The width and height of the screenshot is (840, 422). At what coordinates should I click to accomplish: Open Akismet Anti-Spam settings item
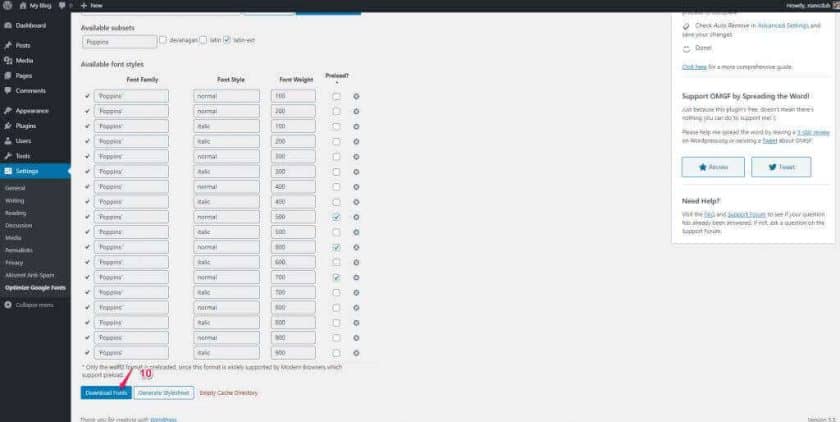tap(29, 275)
